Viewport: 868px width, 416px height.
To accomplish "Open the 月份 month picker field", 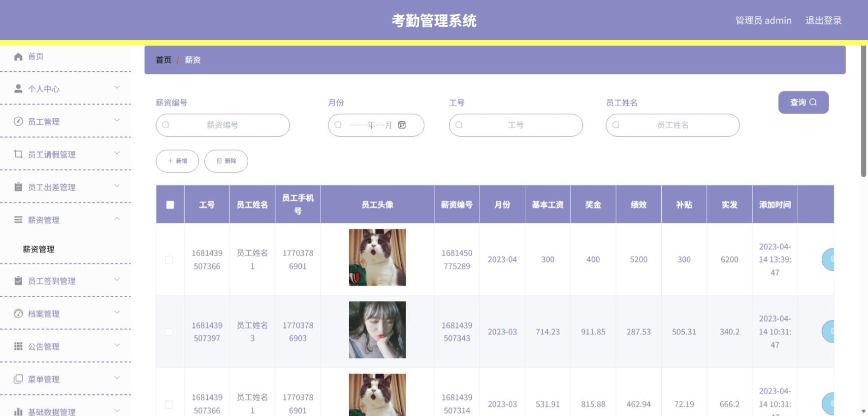I will [x=376, y=125].
